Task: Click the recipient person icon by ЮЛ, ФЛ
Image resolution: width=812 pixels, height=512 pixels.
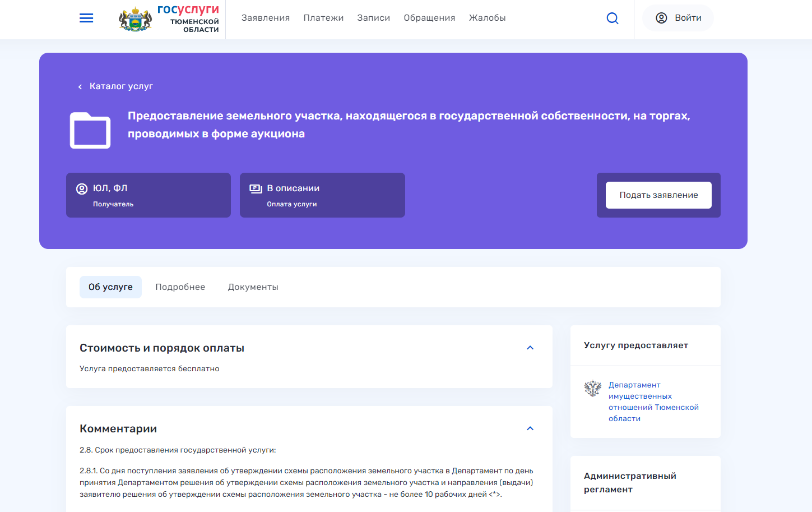Action: tap(82, 189)
